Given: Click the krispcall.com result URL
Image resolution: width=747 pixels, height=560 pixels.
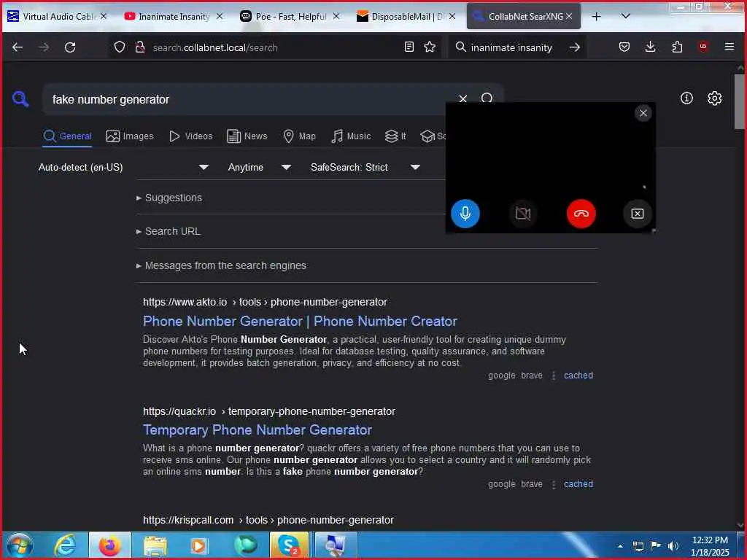Looking at the screenshot, I should (x=268, y=520).
